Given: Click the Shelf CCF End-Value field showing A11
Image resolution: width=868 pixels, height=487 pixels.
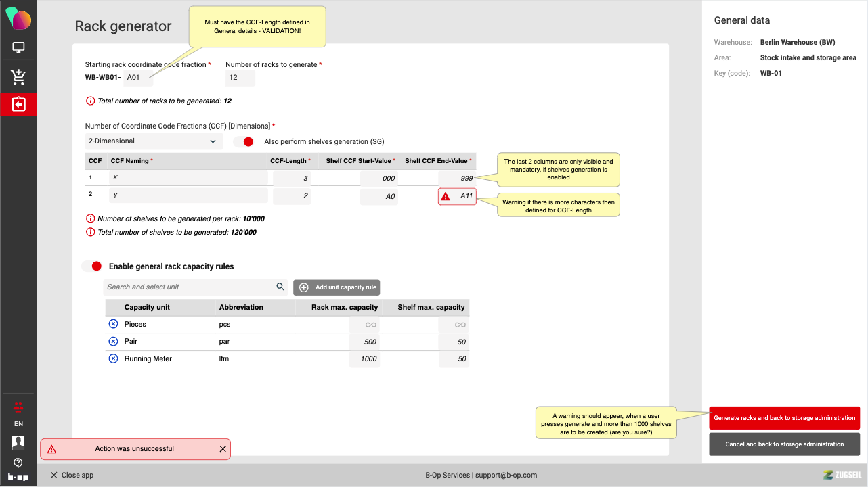Looking at the screenshot, I should (x=458, y=196).
